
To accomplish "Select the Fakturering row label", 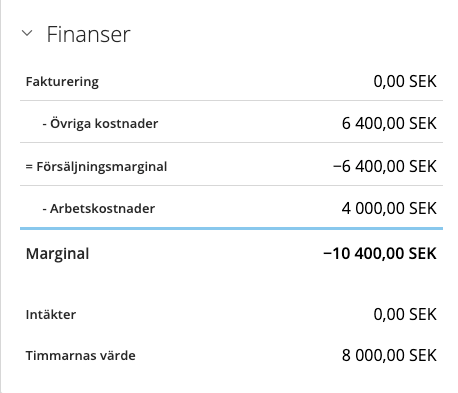I will click(62, 82).
